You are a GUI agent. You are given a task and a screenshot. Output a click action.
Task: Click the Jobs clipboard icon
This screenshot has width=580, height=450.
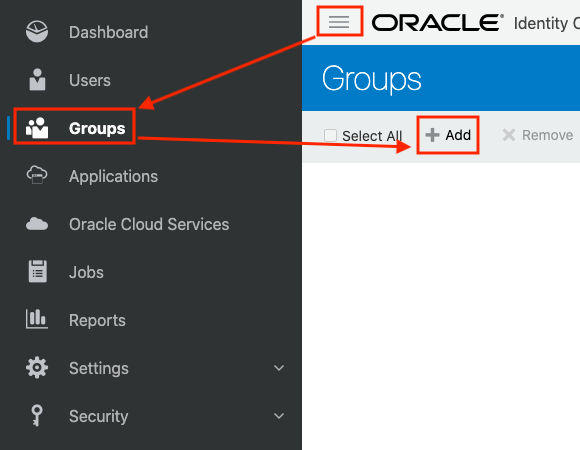pos(37,271)
